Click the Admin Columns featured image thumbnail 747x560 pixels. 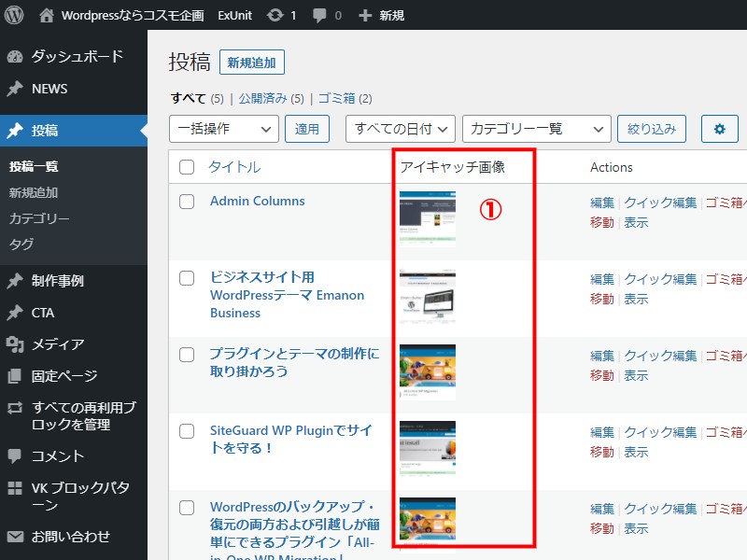[428, 218]
